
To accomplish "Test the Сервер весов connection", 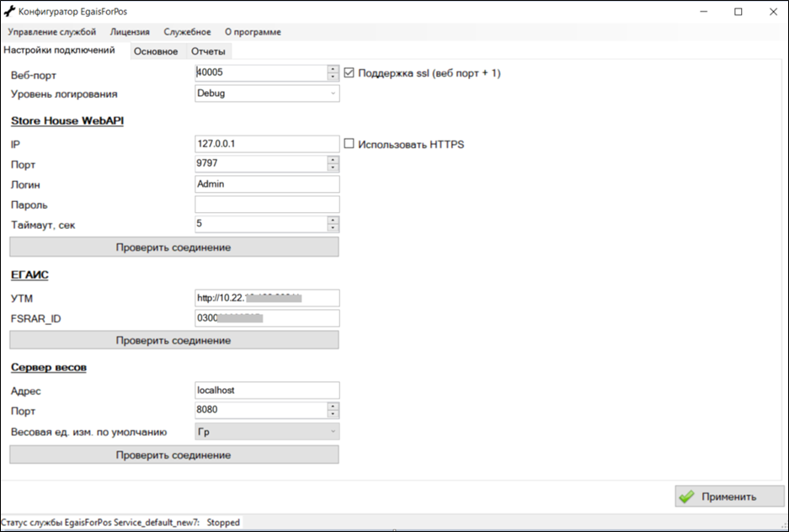I will pos(173,455).
